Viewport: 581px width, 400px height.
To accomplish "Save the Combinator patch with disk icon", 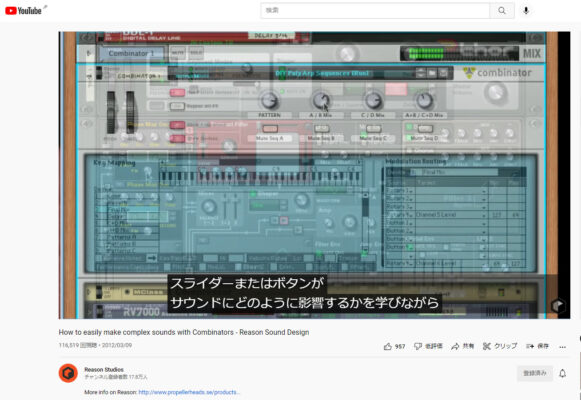I will coord(443,73).
